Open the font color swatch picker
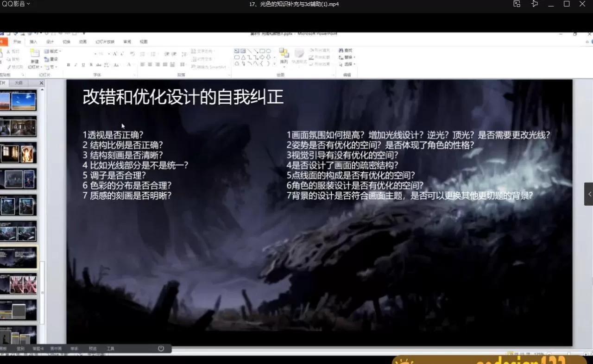The width and height of the screenshot is (593, 364). pos(129,64)
